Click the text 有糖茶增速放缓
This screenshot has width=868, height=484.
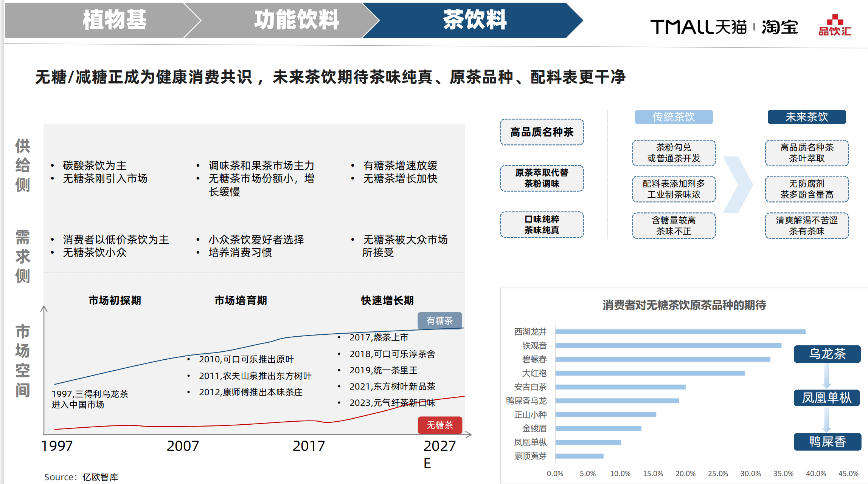pyautogui.click(x=400, y=165)
